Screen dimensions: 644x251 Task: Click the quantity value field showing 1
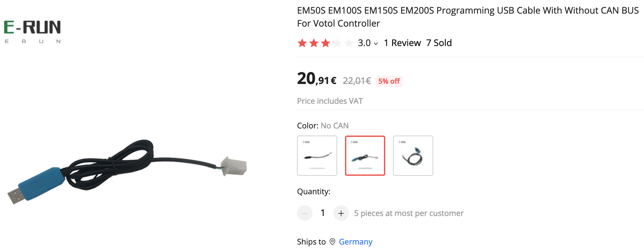323,213
